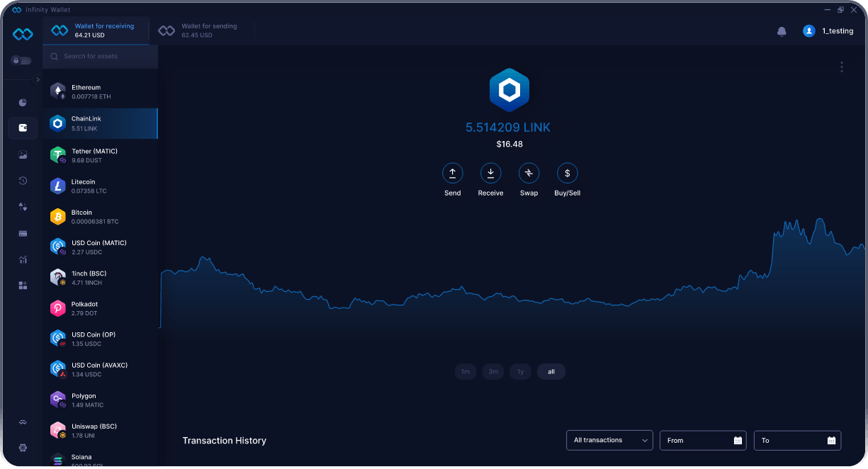
Task: Open the markets chart icon in sidebar
Action: coord(23,259)
